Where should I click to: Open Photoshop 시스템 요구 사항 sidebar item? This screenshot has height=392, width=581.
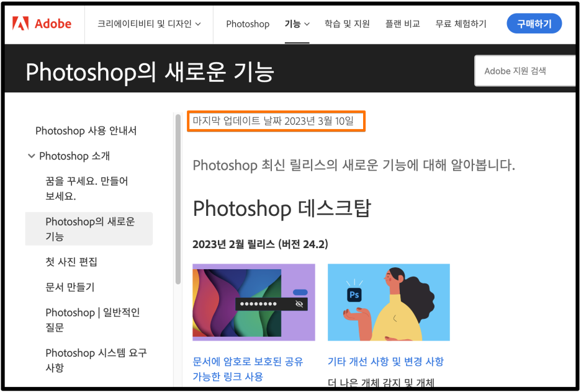click(x=96, y=360)
